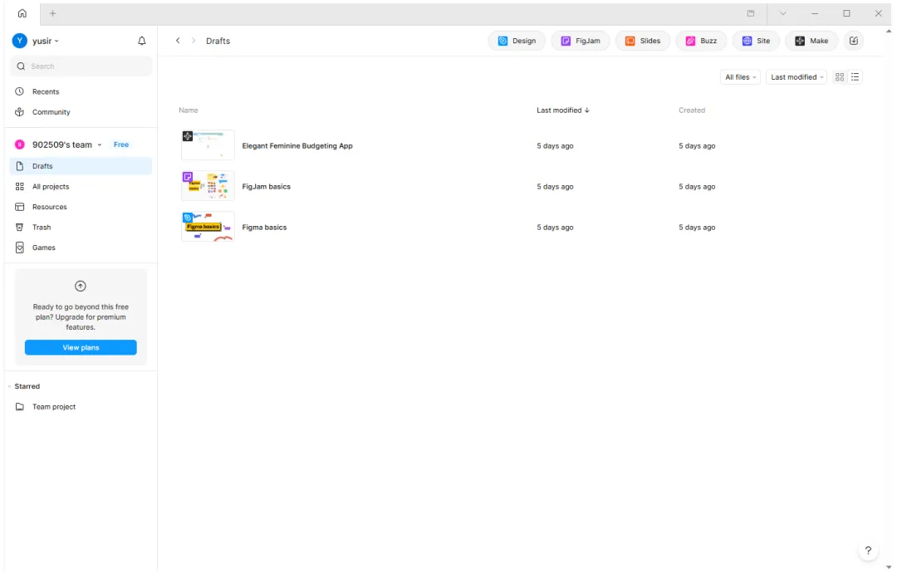
Task: Sort by Created column header
Action: (692, 110)
